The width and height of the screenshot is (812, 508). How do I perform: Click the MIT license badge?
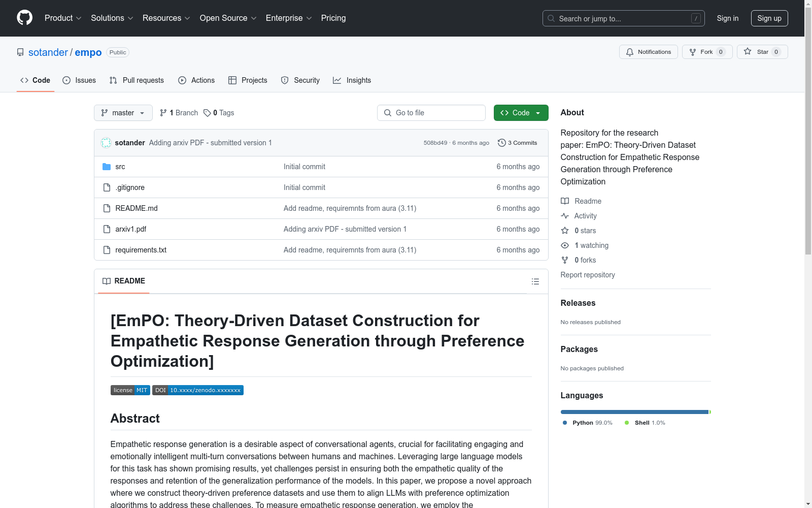click(130, 390)
